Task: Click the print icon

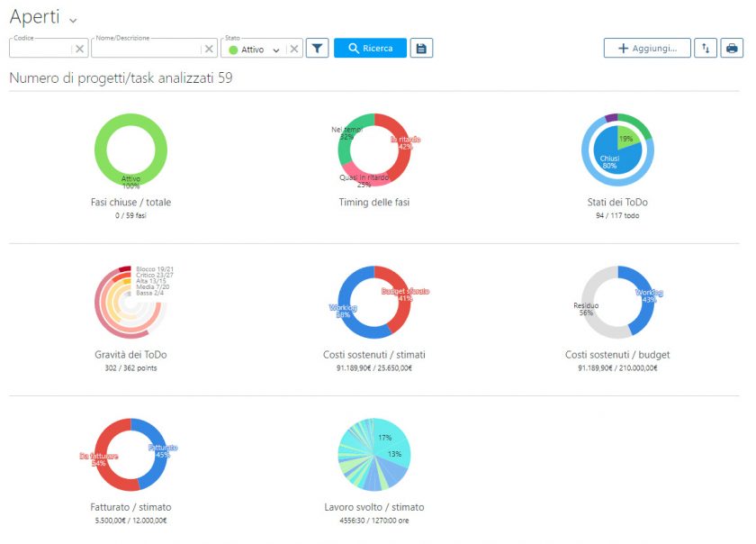Action: 732,49
